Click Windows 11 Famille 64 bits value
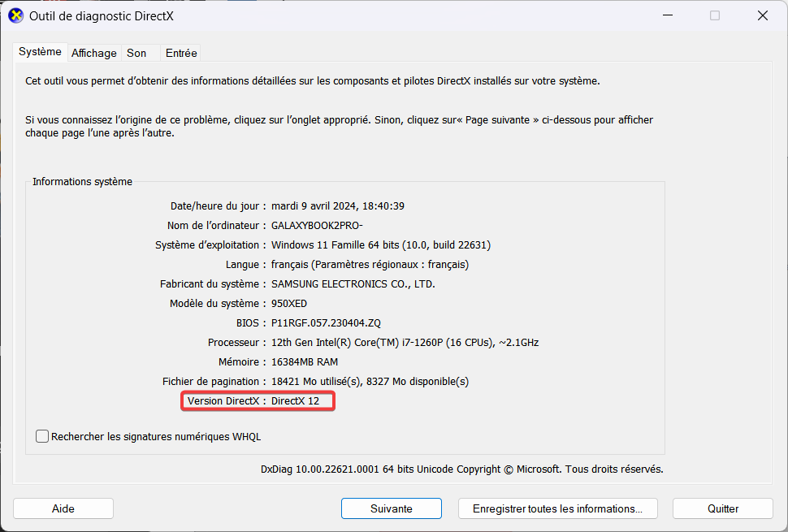The width and height of the screenshot is (788, 532). (x=381, y=245)
